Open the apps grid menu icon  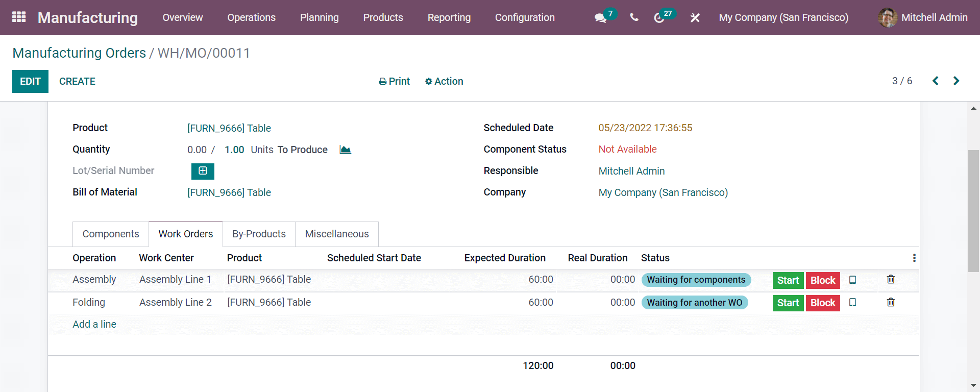[19, 17]
